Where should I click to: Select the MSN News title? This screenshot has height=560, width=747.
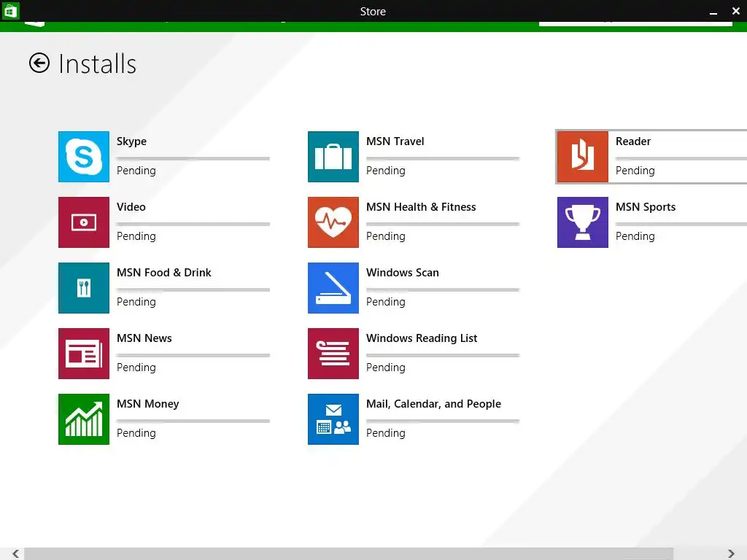pyautogui.click(x=144, y=338)
